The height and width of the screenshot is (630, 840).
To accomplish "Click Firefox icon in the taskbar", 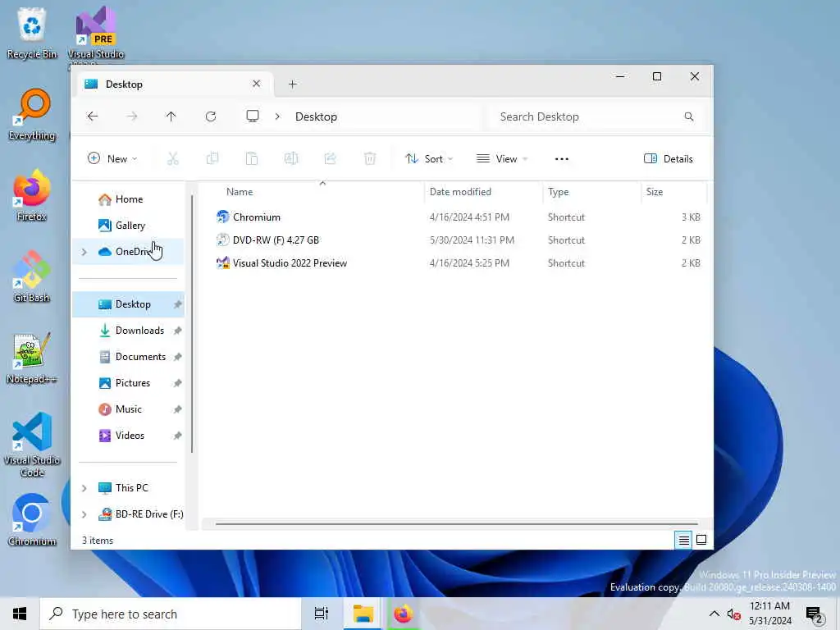I will pos(403,614).
